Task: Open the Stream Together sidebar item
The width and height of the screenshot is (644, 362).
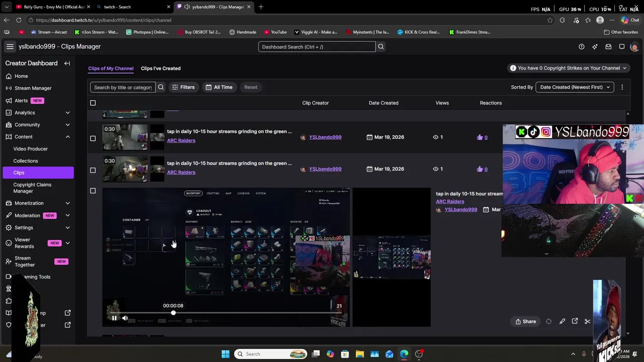Action: click(x=37, y=261)
